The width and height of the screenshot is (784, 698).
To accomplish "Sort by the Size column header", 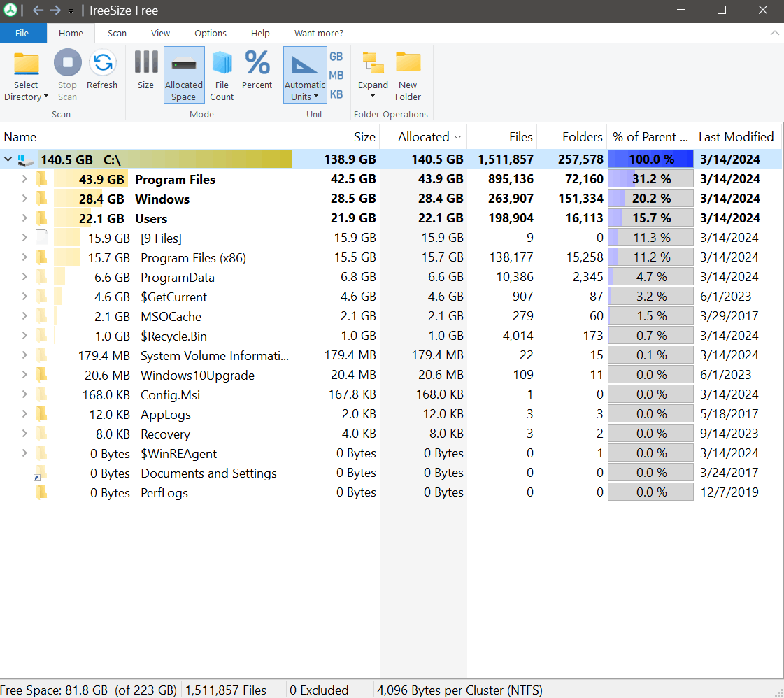I will (x=336, y=137).
